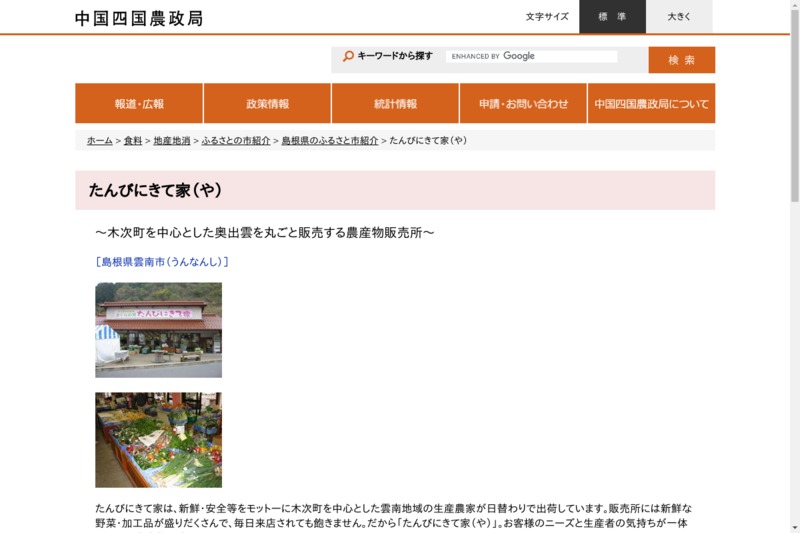The image size is (800, 533).
Task: Go to ホーム breadcrumb link
Action: click(x=99, y=141)
